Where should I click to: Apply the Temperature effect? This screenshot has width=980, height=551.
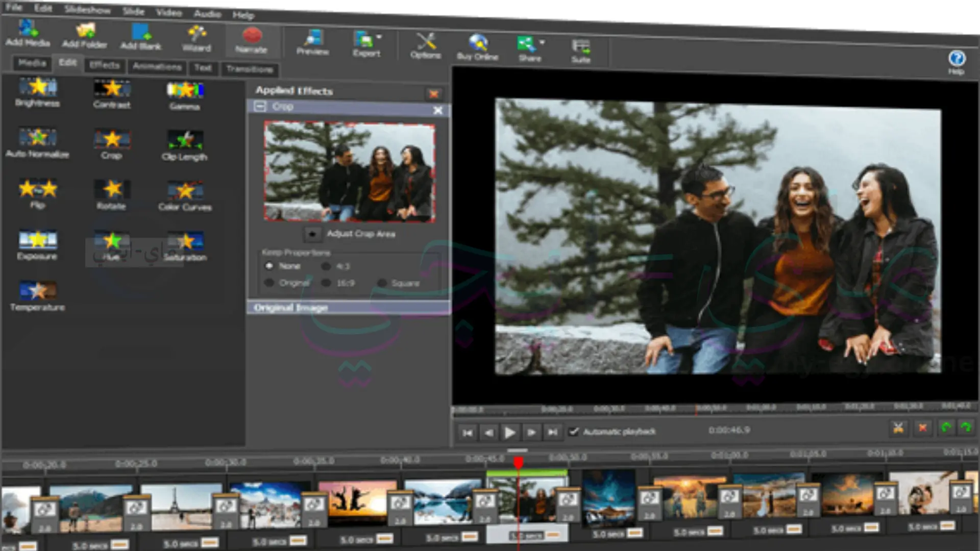[37, 296]
